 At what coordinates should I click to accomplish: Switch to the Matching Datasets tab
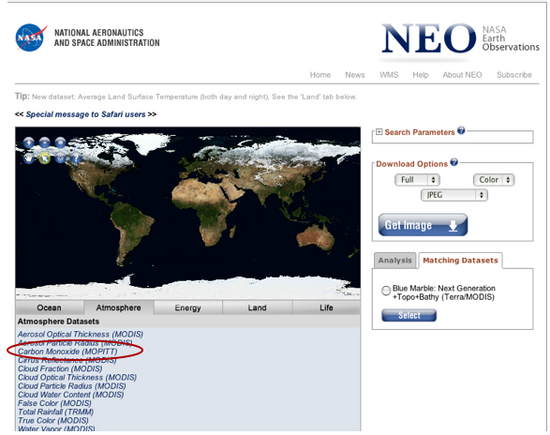[x=460, y=260]
